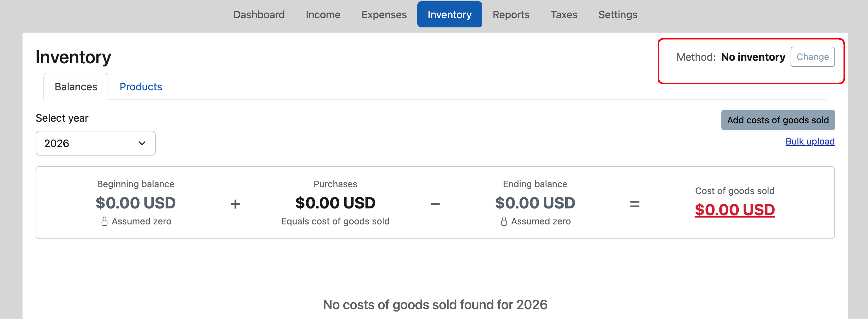Click the plus sign between balances
The width and height of the screenshot is (868, 319).
point(235,204)
